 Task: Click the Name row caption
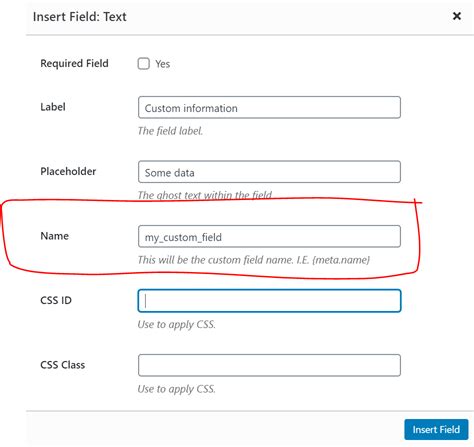54,236
